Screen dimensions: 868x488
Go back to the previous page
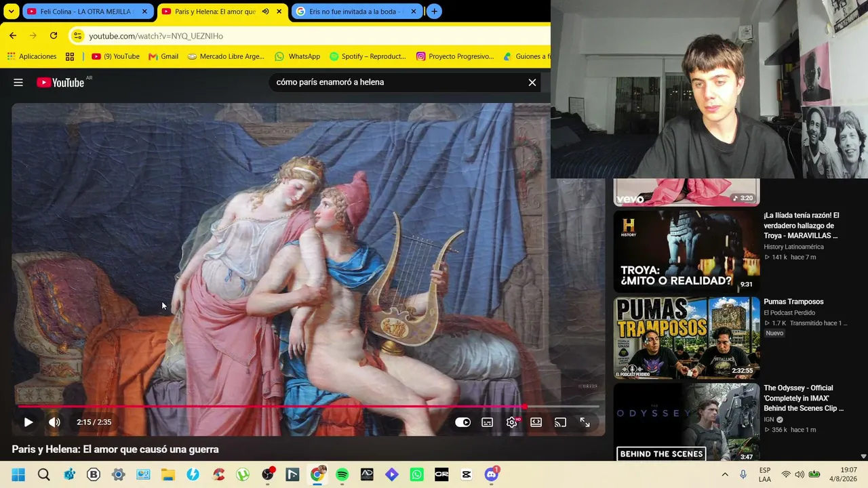click(13, 35)
